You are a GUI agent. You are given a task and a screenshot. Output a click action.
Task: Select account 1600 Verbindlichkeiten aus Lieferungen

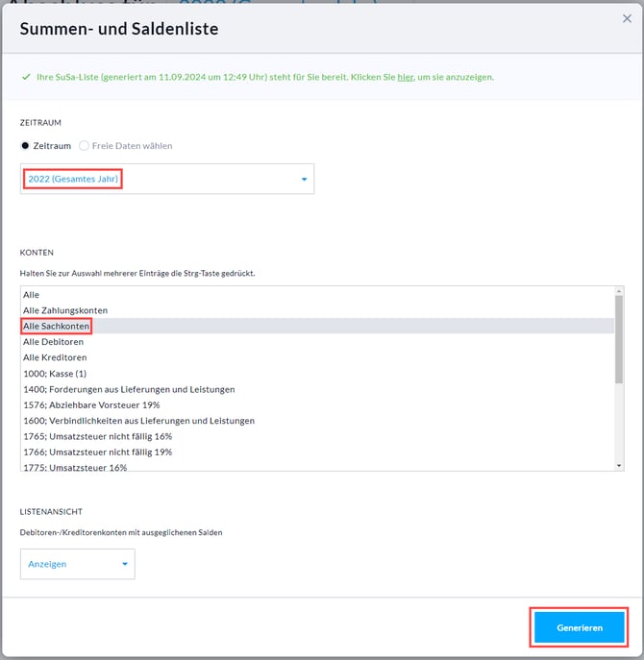point(138,420)
